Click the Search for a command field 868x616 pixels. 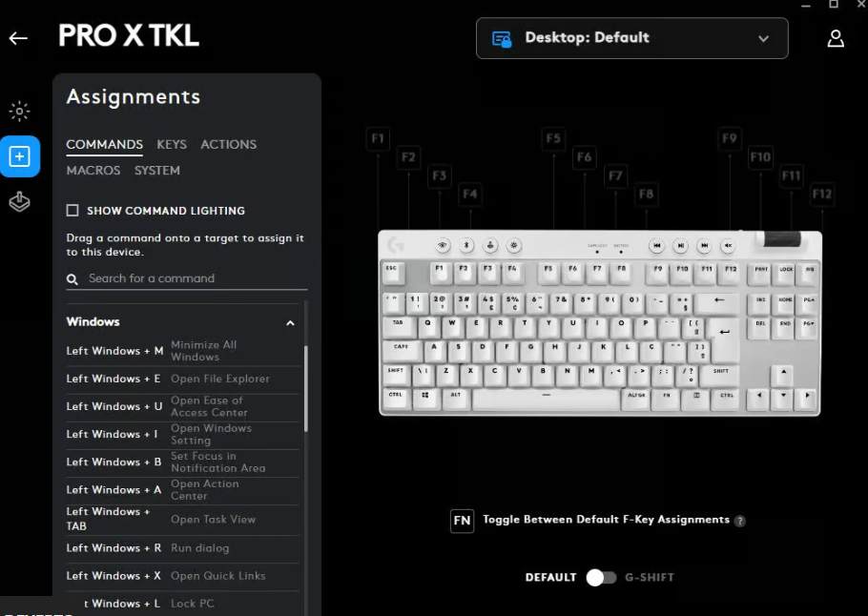(x=187, y=278)
